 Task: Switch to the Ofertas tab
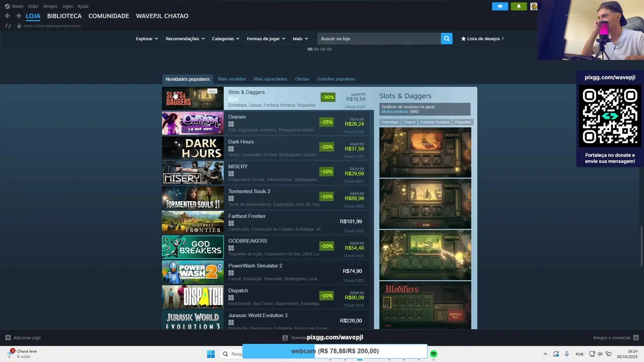pyautogui.click(x=302, y=79)
